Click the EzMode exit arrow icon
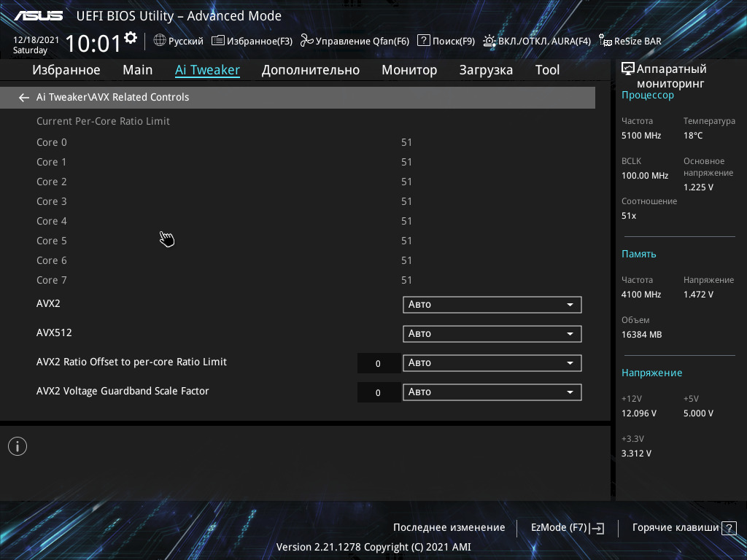The image size is (747, 560). point(597,528)
